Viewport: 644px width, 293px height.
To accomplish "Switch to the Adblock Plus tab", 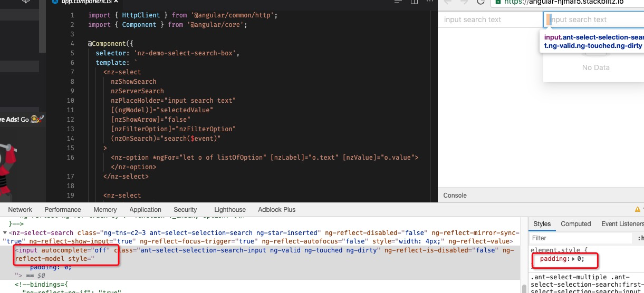I will [277, 210].
